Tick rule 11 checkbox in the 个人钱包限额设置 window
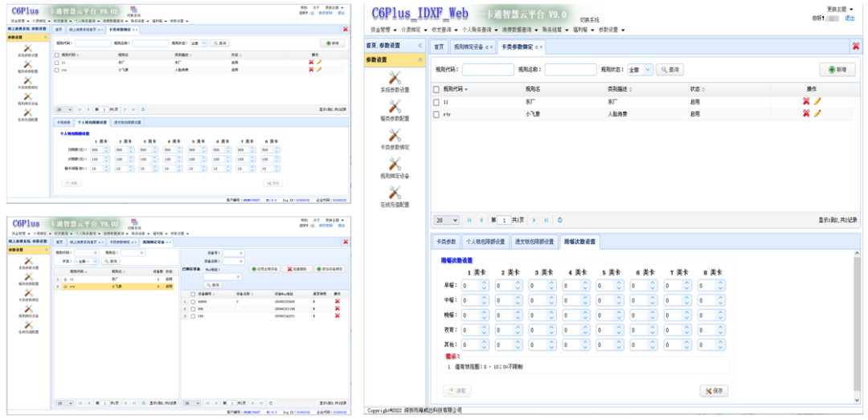This screenshot has height=420, width=868. pos(56,63)
